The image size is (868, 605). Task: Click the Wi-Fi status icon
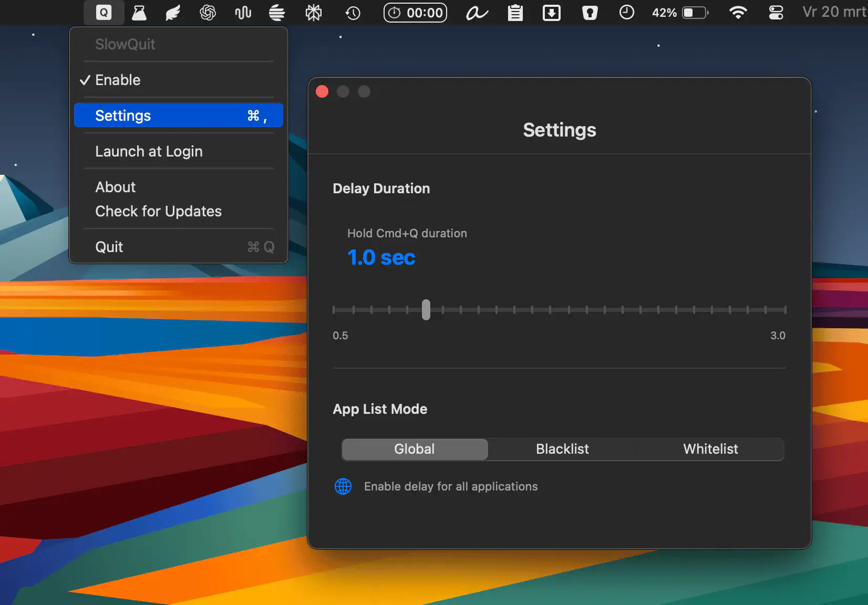click(738, 13)
